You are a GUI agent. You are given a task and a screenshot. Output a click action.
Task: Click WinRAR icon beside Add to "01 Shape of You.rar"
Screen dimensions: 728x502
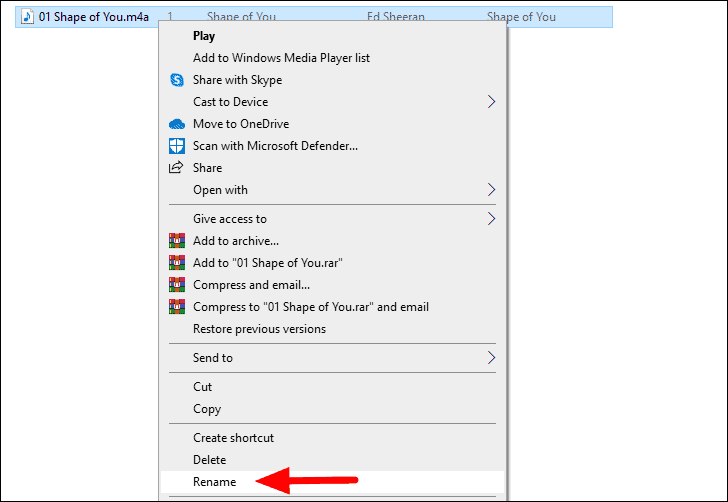pos(176,263)
